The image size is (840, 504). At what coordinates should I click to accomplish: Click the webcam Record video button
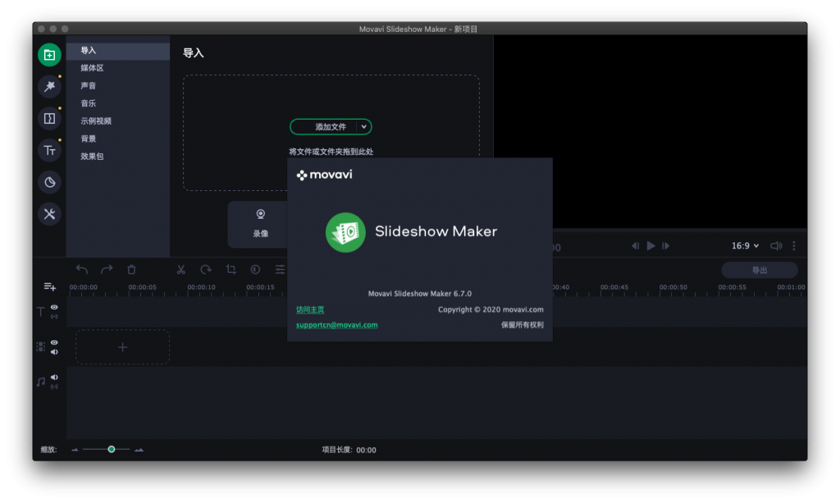pyautogui.click(x=260, y=224)
